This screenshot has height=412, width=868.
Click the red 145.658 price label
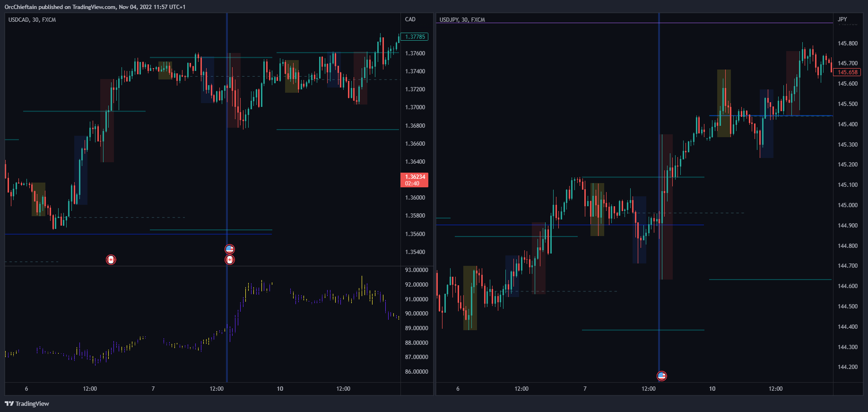coord(847,72)
